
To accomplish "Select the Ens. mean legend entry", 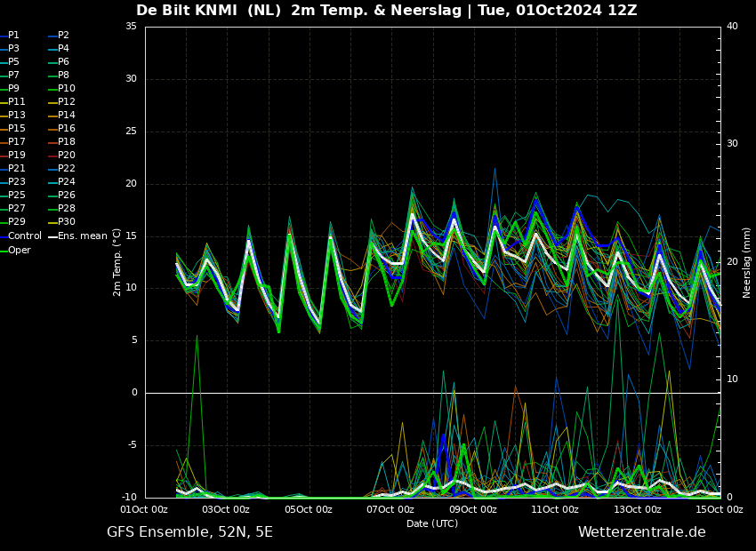I will (x=82, y=236).
